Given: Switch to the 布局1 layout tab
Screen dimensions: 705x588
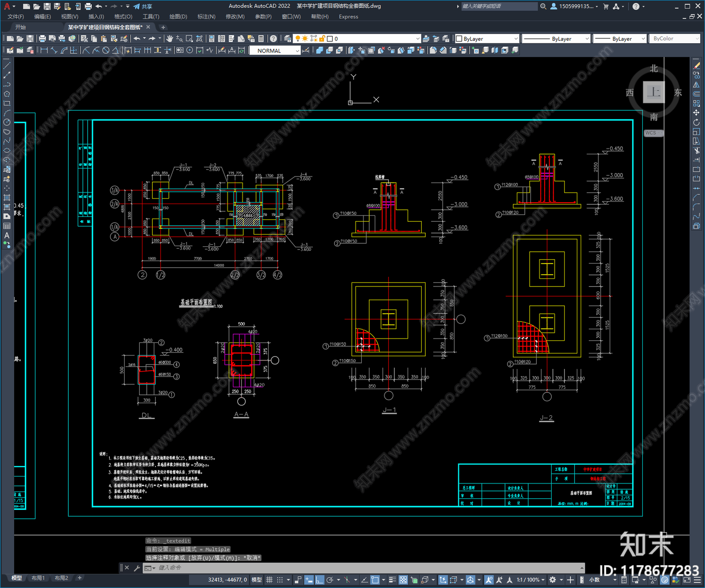Looking at the screenshot, I should pyautogui.click(x=38, y=578).
